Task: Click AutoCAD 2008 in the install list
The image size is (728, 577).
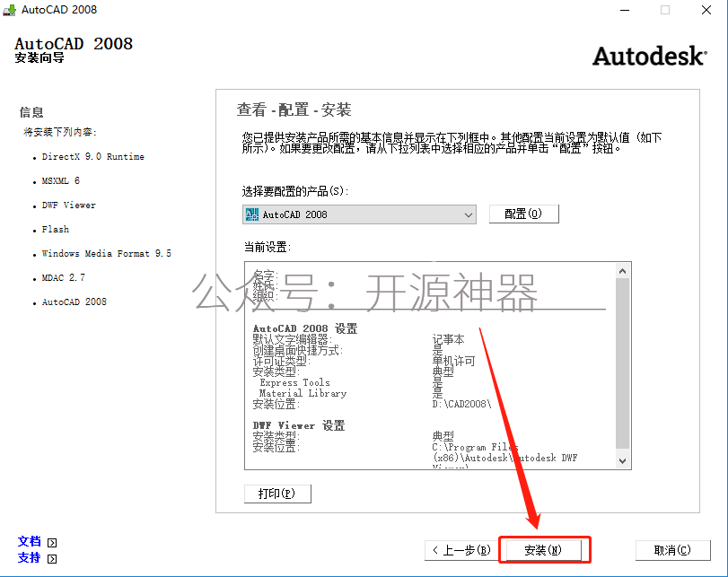Action: click(x=75, y=302)
